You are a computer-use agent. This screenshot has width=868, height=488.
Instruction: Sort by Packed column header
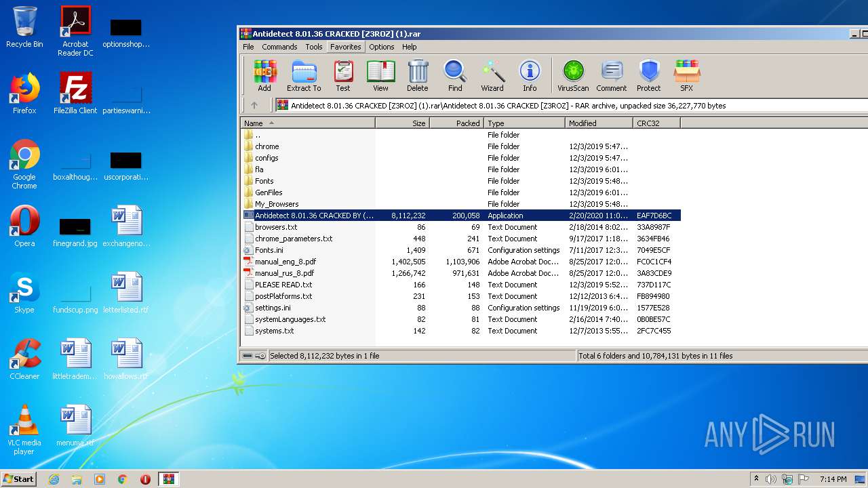456,123
